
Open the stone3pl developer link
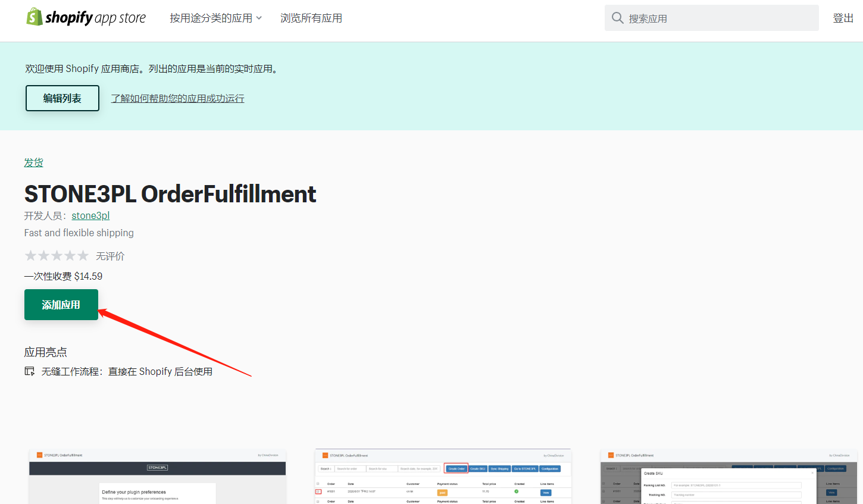90,215
